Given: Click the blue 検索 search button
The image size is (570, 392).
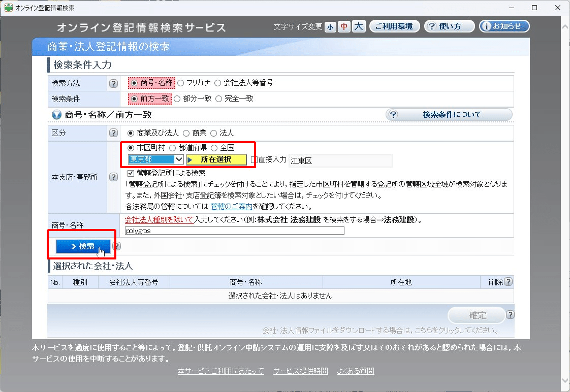Looking at the screenshot, I should (x=83, y=246).
